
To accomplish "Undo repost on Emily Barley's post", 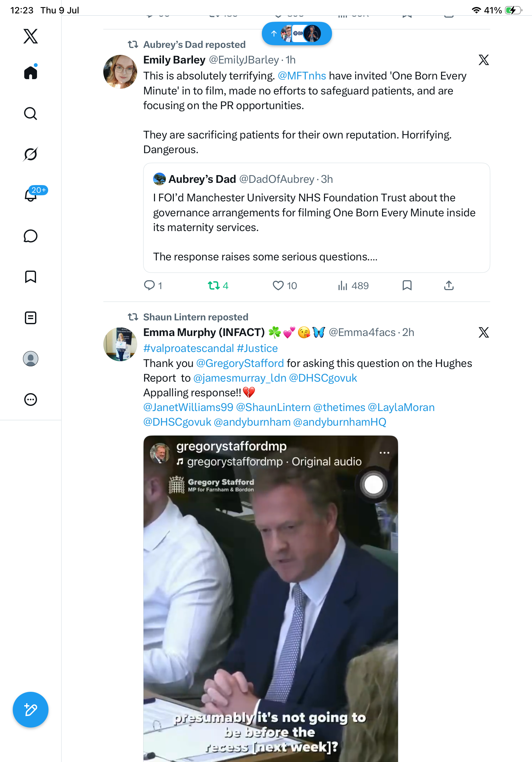I will pyautogui.click(x=218, y=286).
